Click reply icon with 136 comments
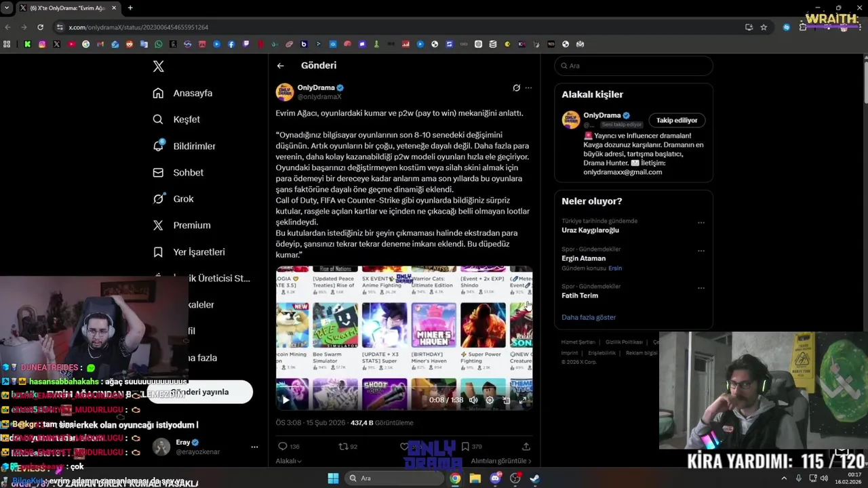This screenshot has width=868, height=488. 283,446
